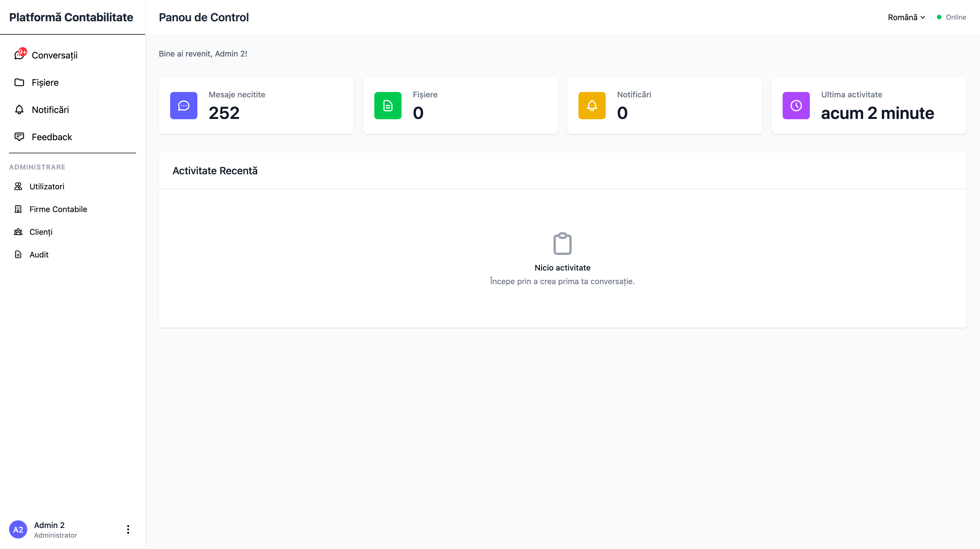Click the Clienți group icon
This screenshot has width=980, height=549.
pos(18,232)
